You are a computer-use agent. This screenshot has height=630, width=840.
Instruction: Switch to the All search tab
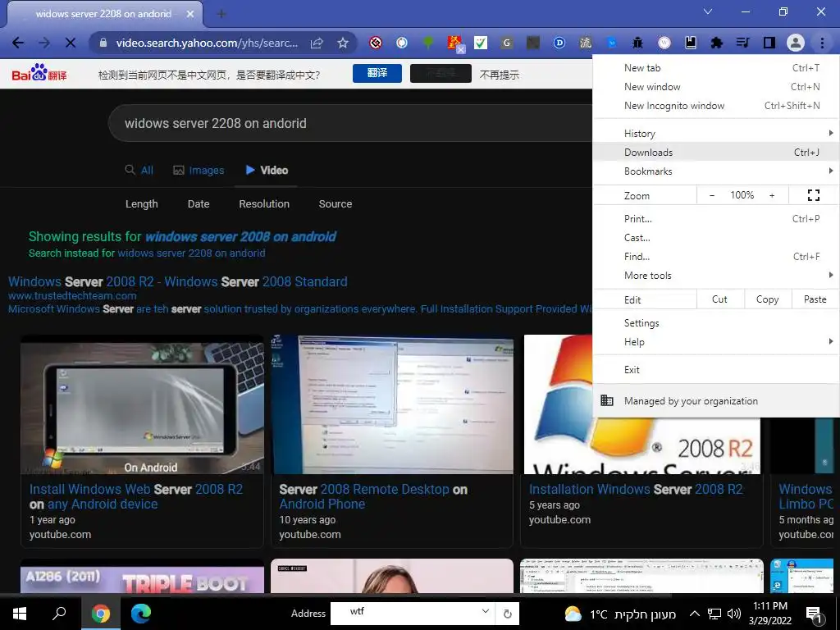(x=139, y=171)
